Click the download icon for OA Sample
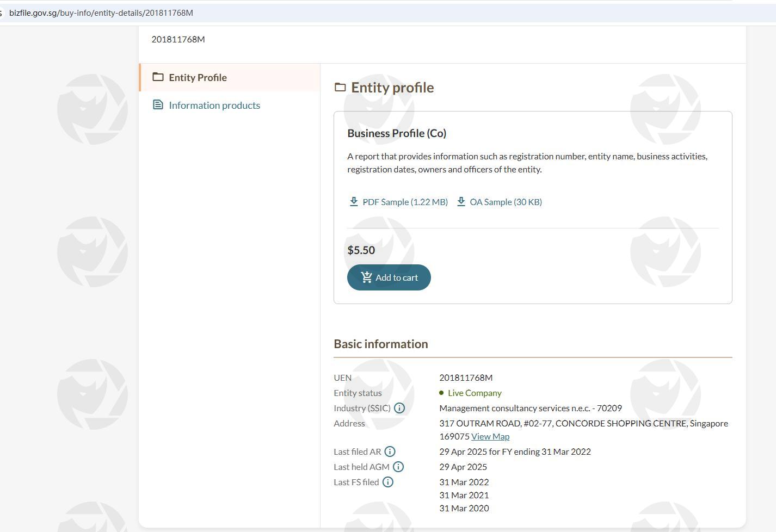 coord(461,202)
